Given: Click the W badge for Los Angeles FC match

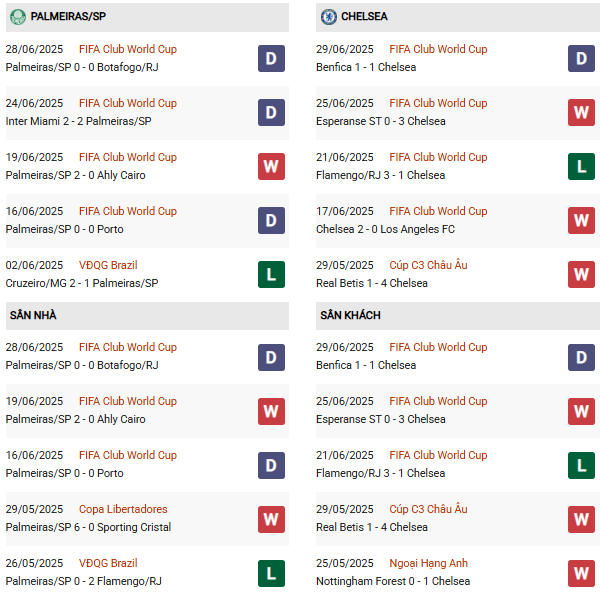Looking at the screenshot, I should (581, 220).
